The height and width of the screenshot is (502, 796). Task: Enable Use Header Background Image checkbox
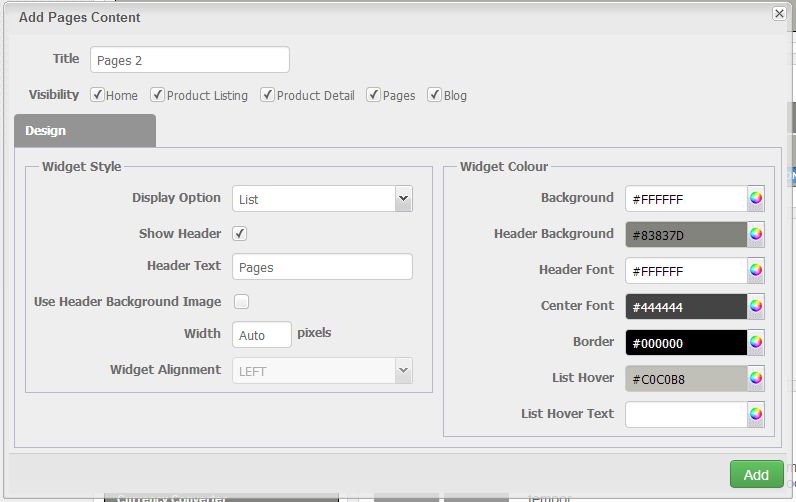[x=241, y=301]
